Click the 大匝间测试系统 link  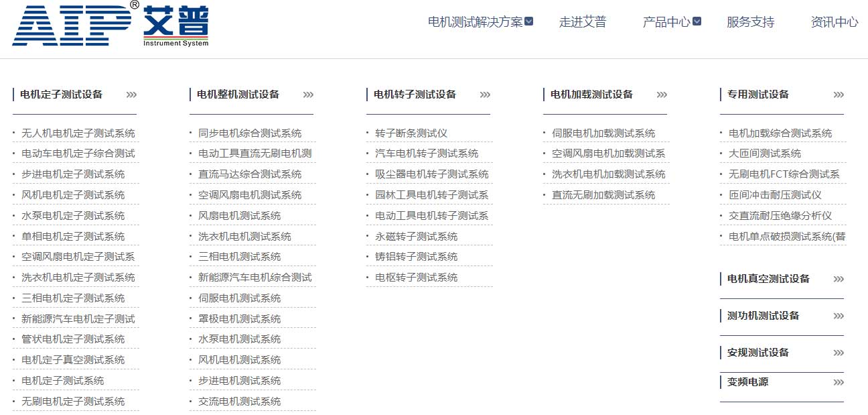tap(766, 153)
